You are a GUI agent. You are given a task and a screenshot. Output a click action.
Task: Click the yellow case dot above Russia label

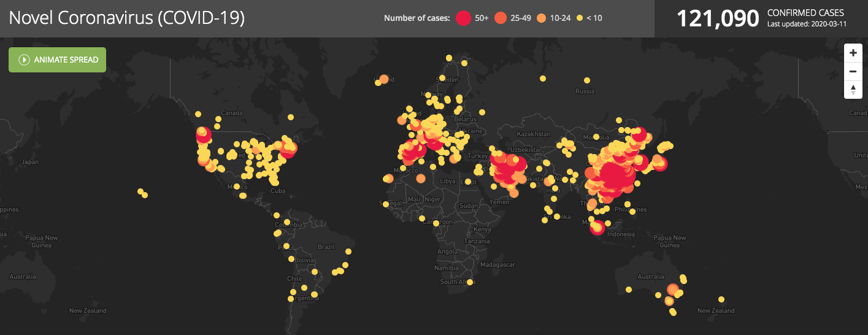(586, 80)
